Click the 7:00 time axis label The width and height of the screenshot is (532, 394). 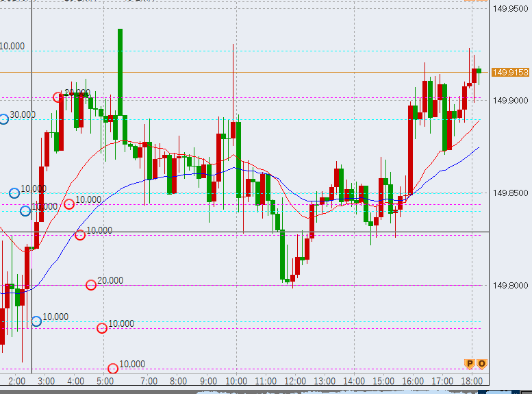click(148, 381)
